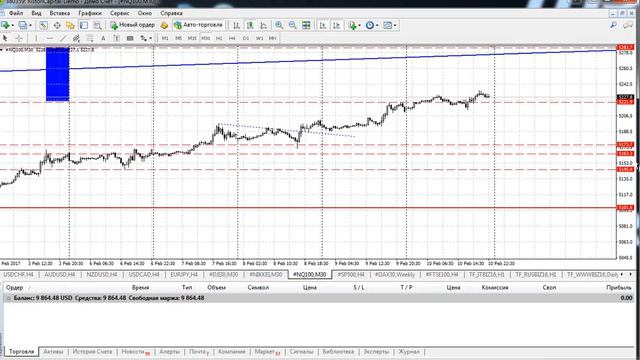
Task: Select the blue rectangle on chart
Action: [x=58, y=74]
